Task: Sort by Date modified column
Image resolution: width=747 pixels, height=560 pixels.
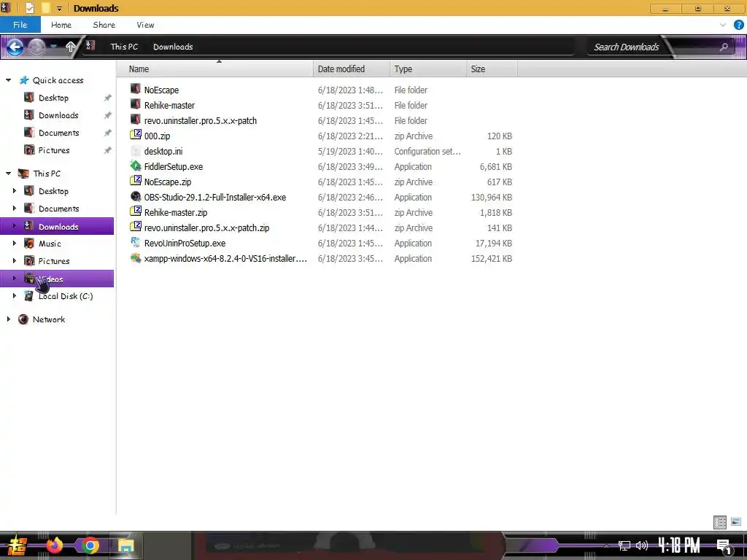Action: 352,69
